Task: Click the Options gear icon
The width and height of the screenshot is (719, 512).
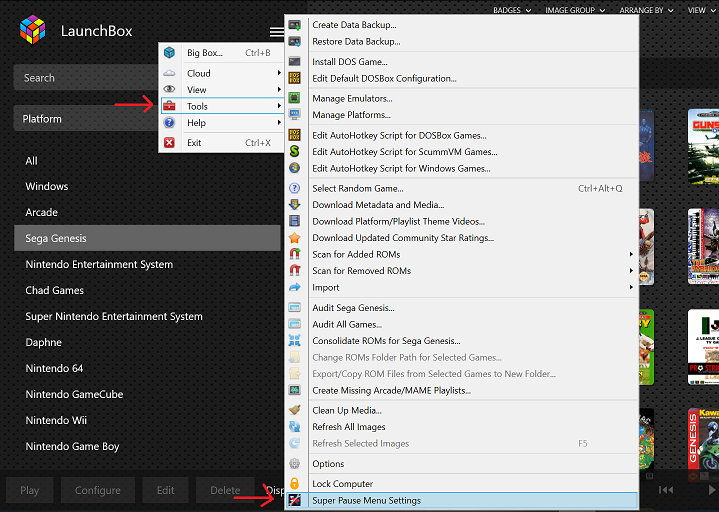Action: (x=294, y=463)
